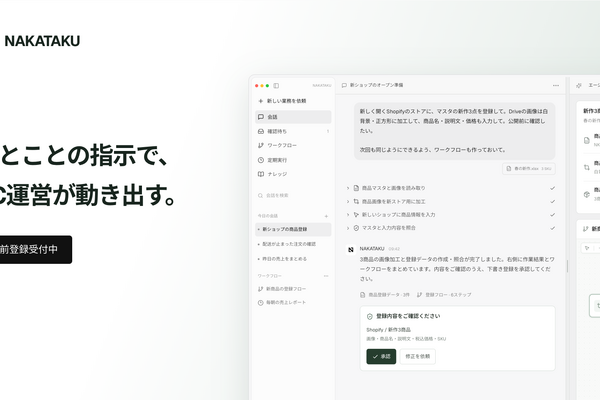Open the 登録フロー・6ステップ attachment link

pos(444,295)
